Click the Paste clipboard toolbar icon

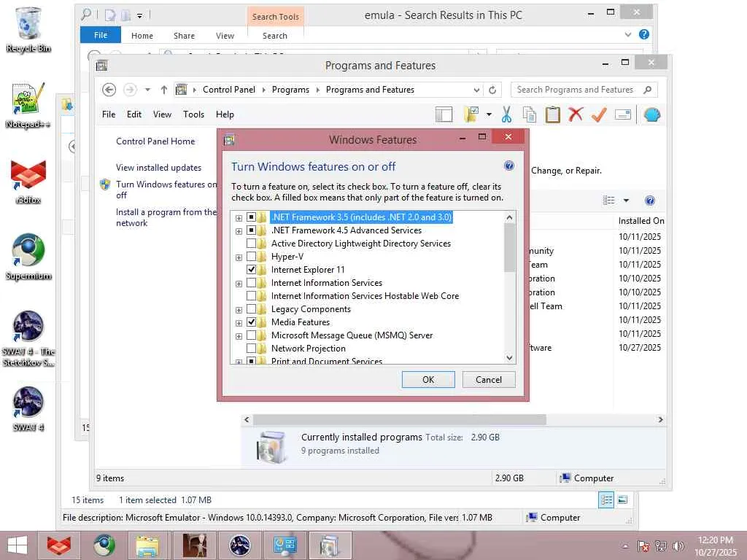552,114
